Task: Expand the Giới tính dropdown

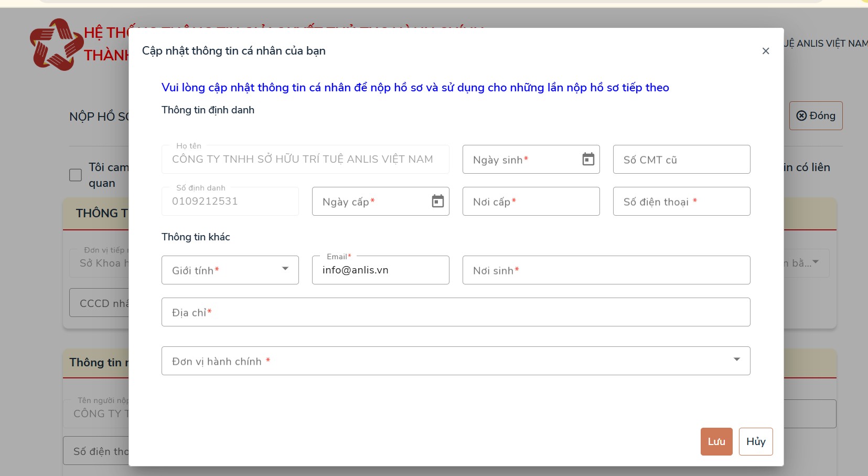Action: [285, 269]
